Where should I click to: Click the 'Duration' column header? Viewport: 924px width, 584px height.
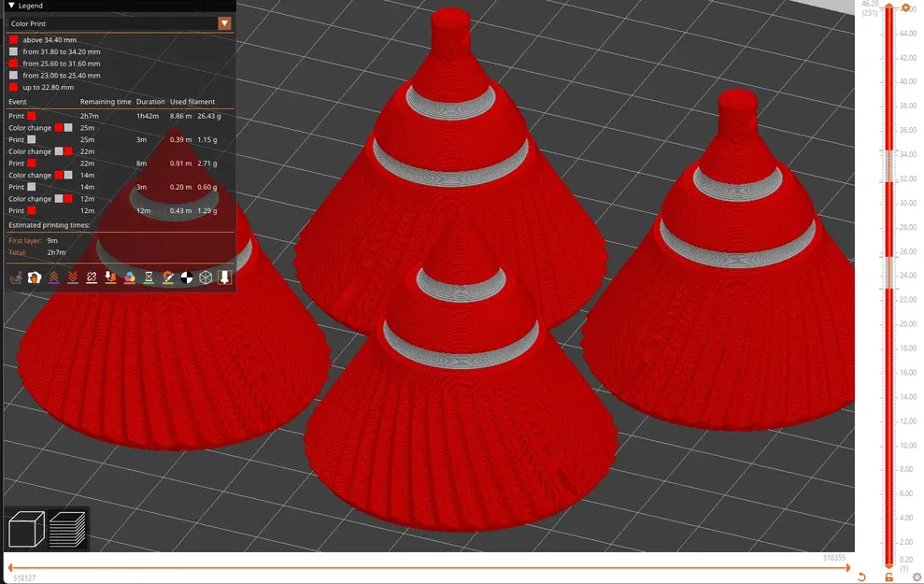point(150,101)
